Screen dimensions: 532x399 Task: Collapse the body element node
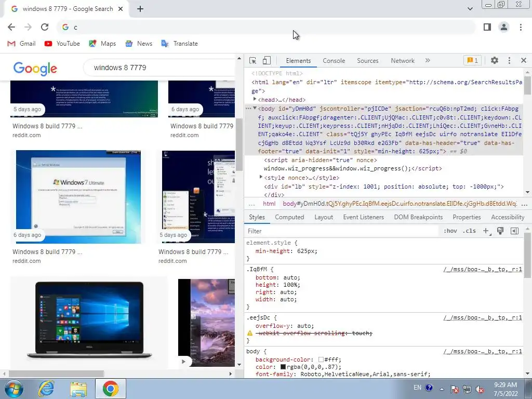(x=255, y=108)
